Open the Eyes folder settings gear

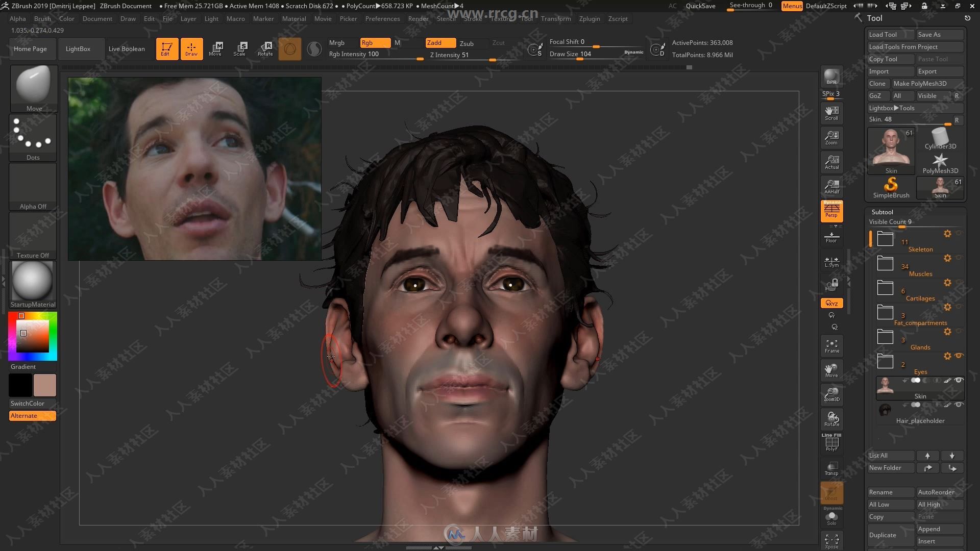point(947,356)
